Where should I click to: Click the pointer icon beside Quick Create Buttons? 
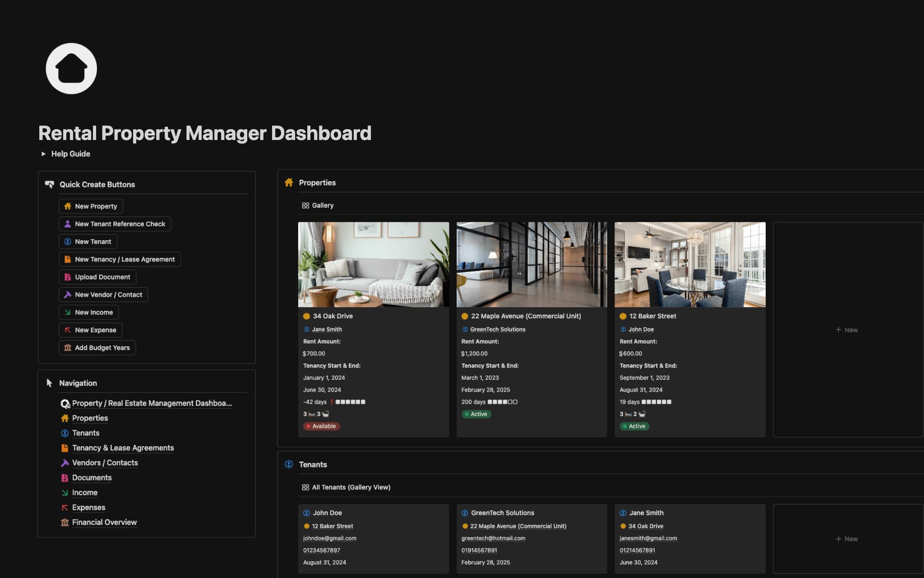50,184
